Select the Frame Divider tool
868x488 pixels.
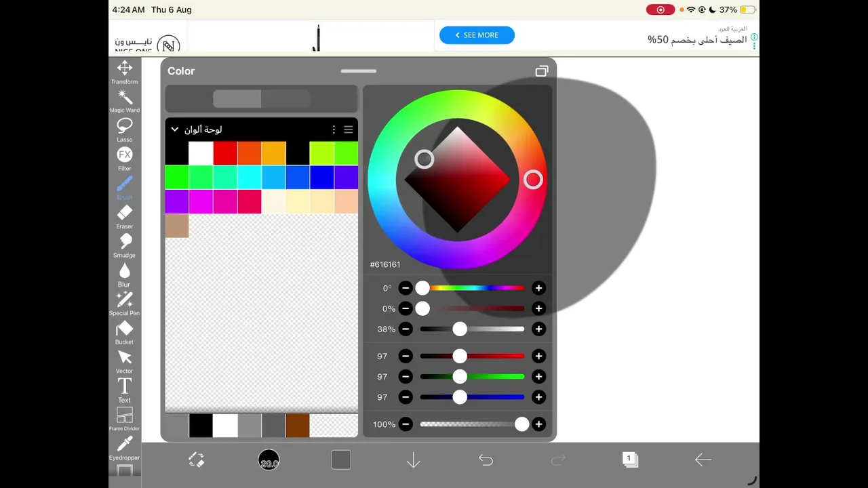(125, 419)
